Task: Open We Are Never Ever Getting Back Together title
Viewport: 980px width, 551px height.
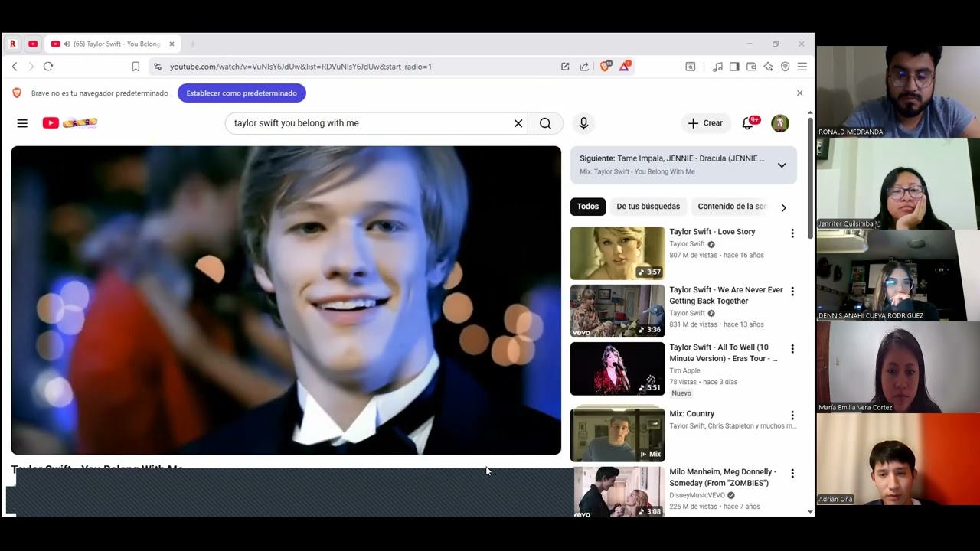Action: coord(727,295)
